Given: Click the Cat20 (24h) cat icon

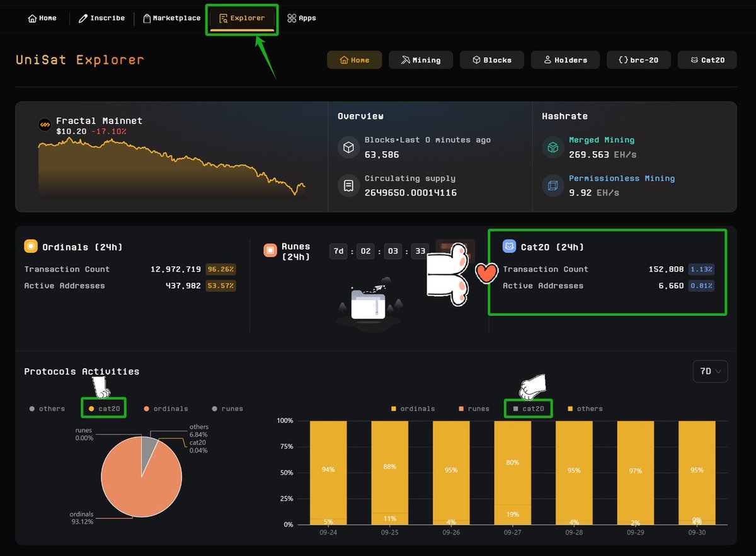Looking at the screenshot, I should tap(509, 246).
